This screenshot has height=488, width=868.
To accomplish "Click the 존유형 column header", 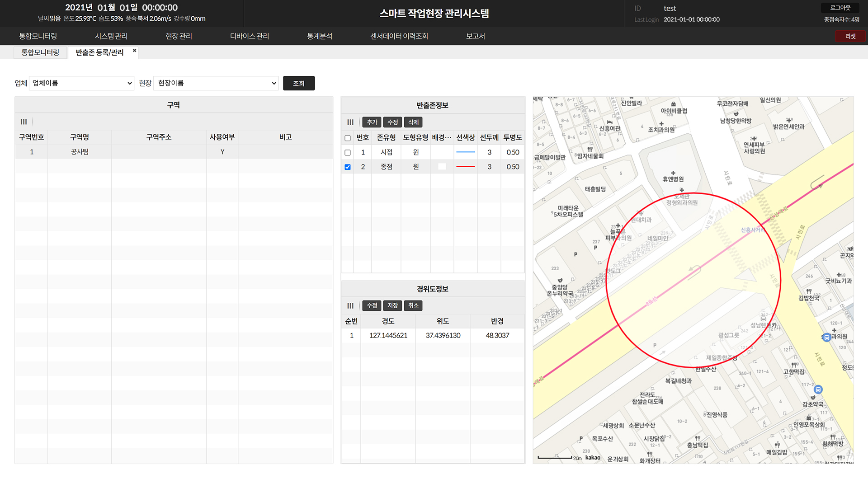I will pos(386,138).
